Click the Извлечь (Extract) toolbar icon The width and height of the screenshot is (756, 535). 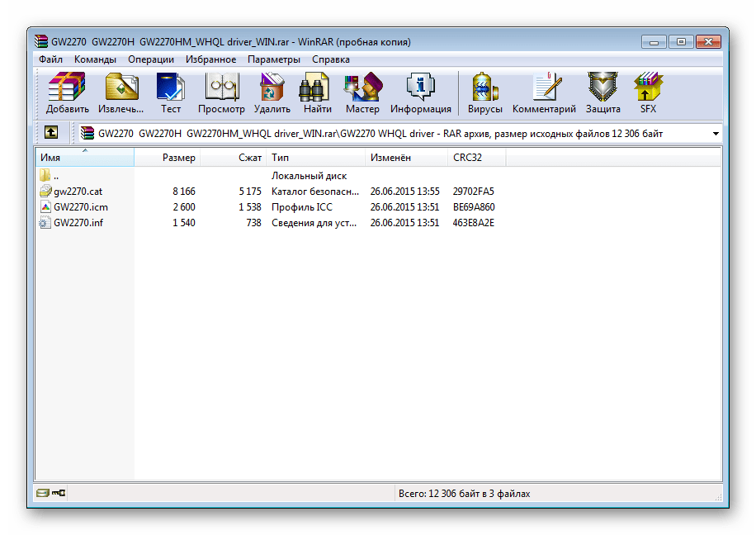pyautogui.click(x=120, y=92)
